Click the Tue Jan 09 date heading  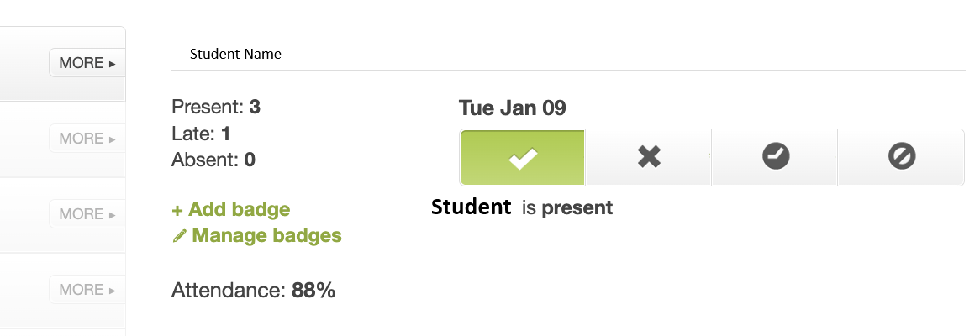tap(513, 108)
